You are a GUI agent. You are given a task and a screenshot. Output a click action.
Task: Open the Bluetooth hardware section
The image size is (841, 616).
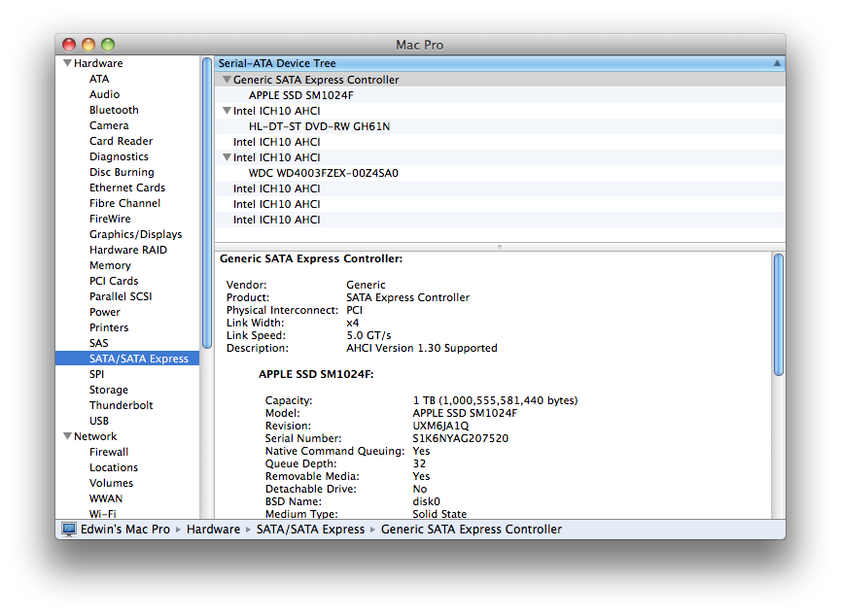115,110
